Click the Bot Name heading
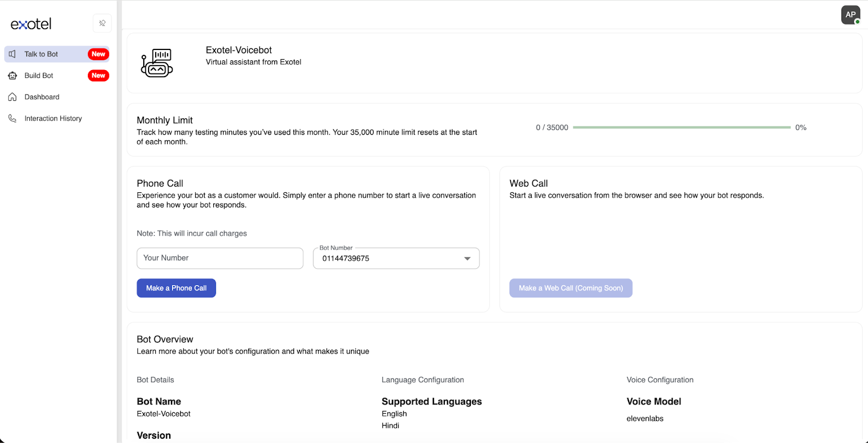The width and height of the screenshot is (868, 443). coord(159,402)
